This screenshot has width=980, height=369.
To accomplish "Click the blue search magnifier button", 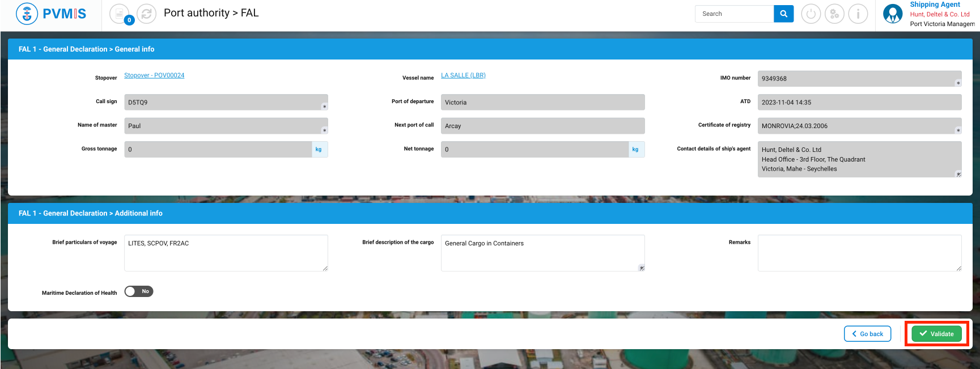I will click(x=783, y=14).
